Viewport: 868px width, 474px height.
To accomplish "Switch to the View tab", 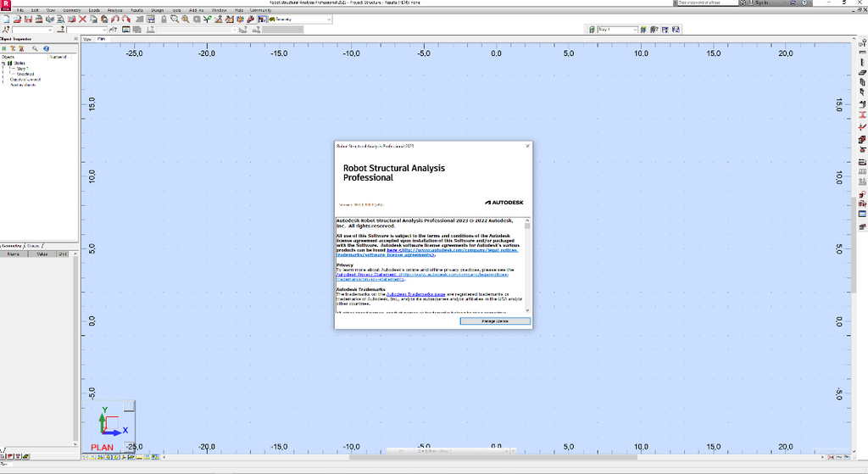I will (87, 39).
